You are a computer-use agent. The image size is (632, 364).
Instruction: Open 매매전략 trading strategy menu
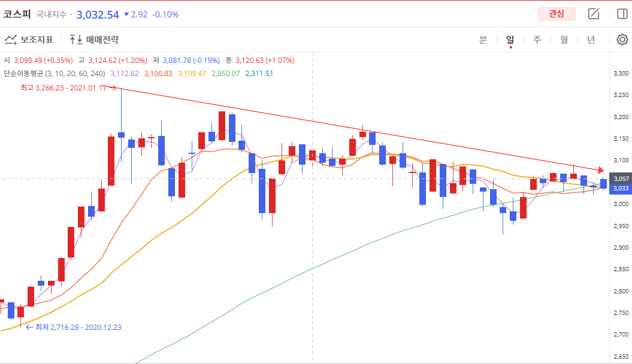(94, 40)
